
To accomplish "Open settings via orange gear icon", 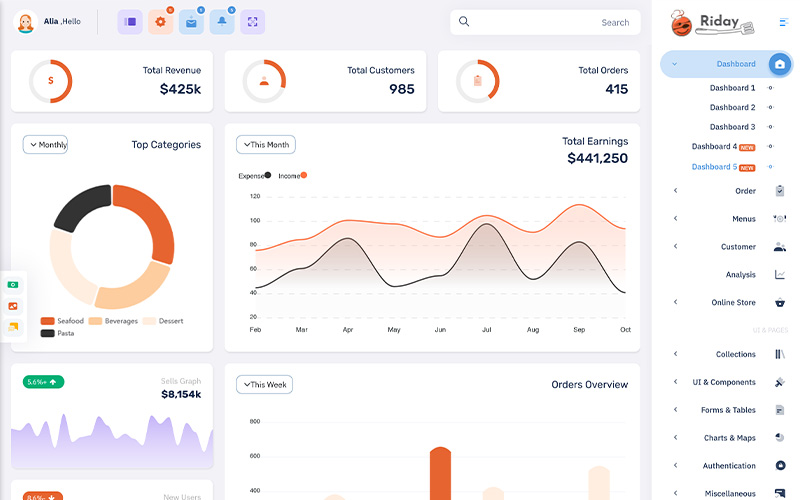I will tap(160, 22).
